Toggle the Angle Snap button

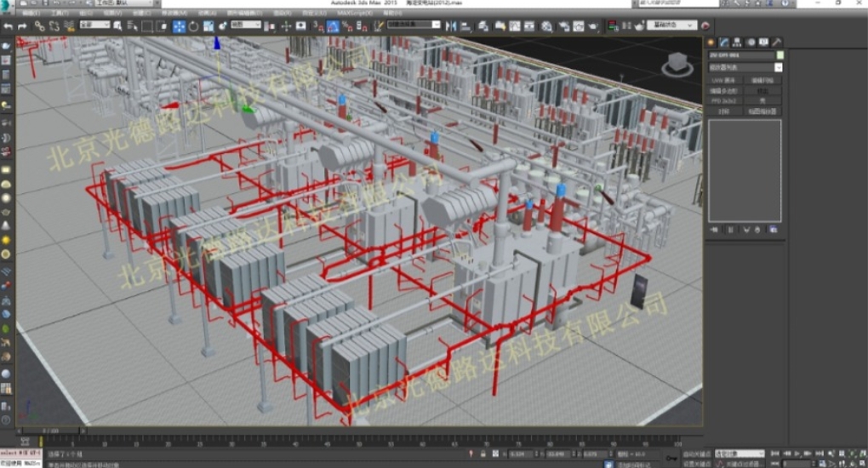(334, 26)
